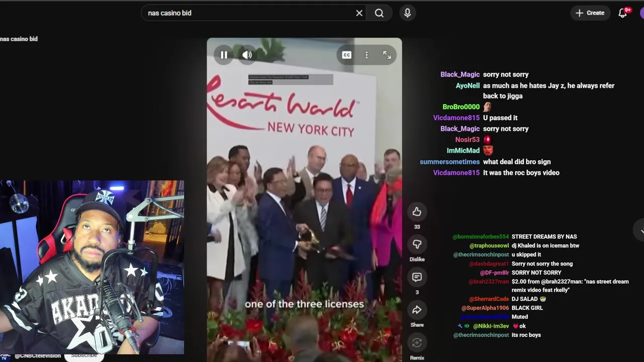This screenshot has width=644, height=362.
Task: Like the video with 33 likes
Action: coord(417,212)
